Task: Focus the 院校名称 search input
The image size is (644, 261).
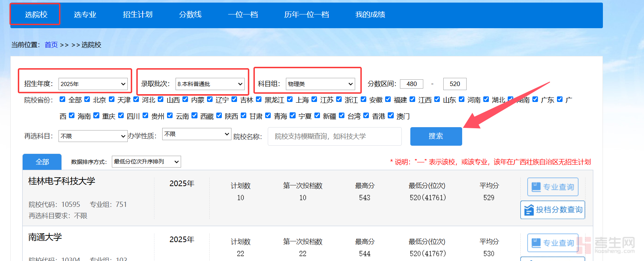Action: [335, 136]
